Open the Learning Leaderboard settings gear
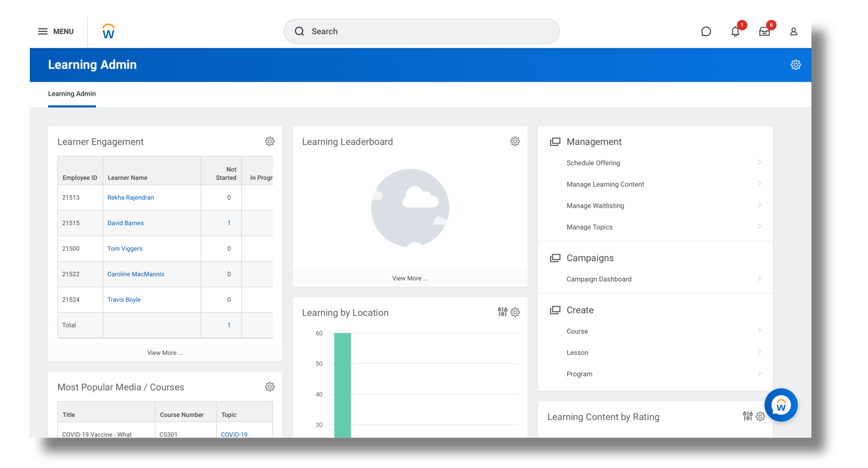Screen dimensions: 868x468 point(515,141)
